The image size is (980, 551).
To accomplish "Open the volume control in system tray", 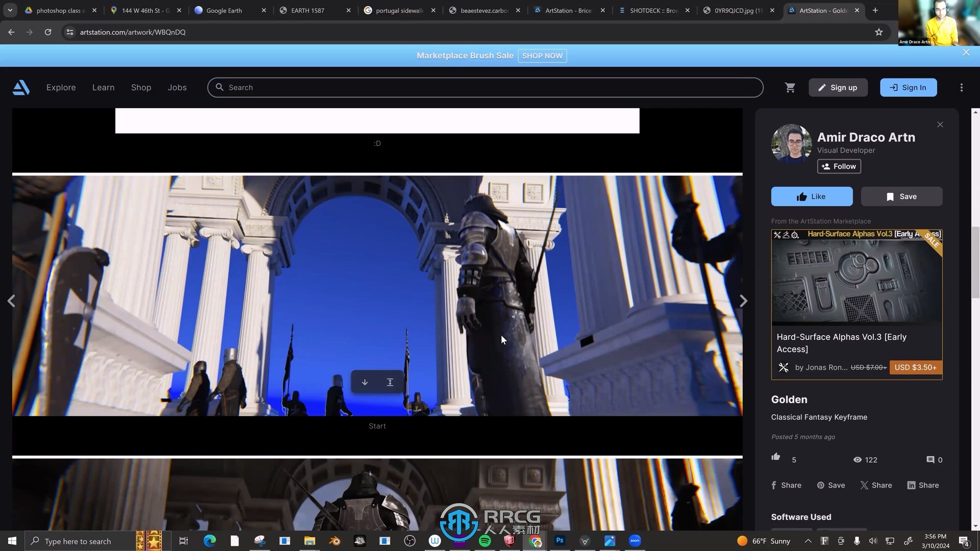I will pos(873,541).
